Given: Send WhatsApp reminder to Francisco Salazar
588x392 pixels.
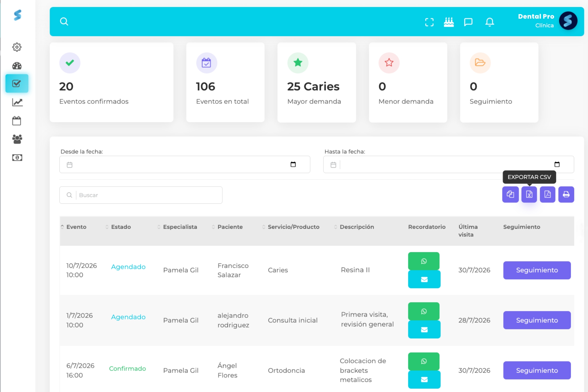Looking at the screenshot, I should pyautogui.click(x=424, y=261).
